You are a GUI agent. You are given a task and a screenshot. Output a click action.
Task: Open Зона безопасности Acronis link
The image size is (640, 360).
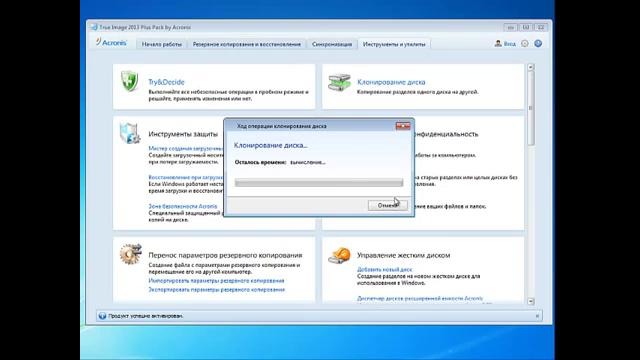point(183,207)
